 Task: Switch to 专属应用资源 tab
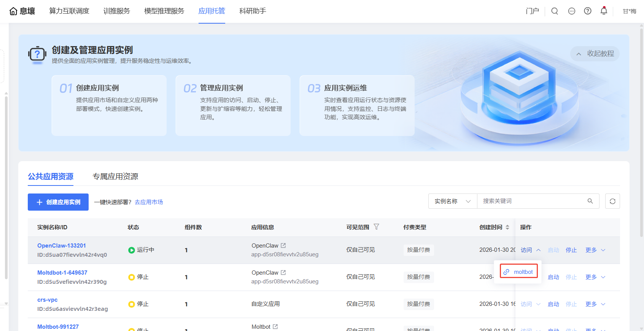[115, 176]
